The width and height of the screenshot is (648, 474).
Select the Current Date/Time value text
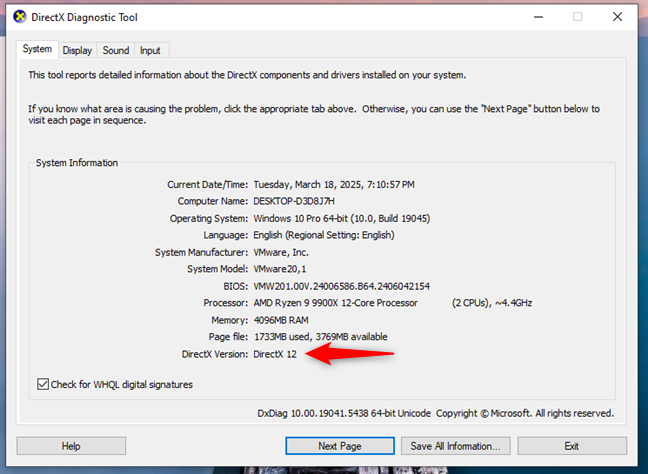coord(334,184)
